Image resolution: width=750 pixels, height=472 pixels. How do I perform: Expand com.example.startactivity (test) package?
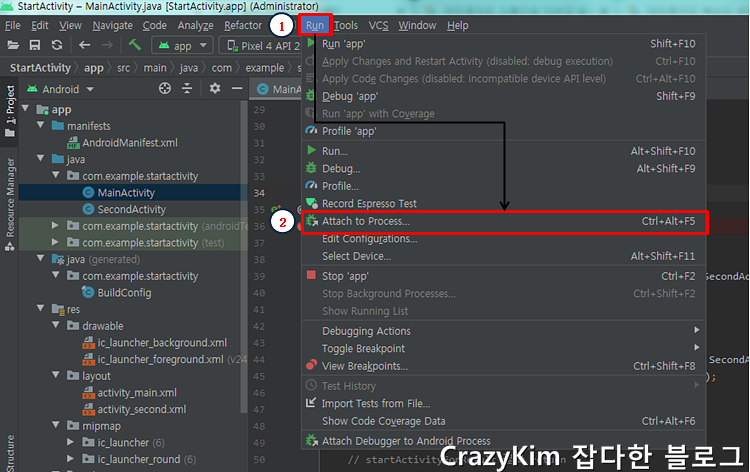click(x=55, y=241)
